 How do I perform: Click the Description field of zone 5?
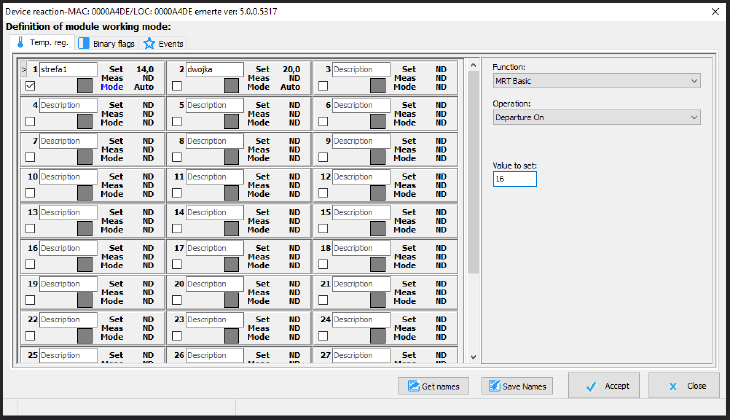tap(215, 105)
